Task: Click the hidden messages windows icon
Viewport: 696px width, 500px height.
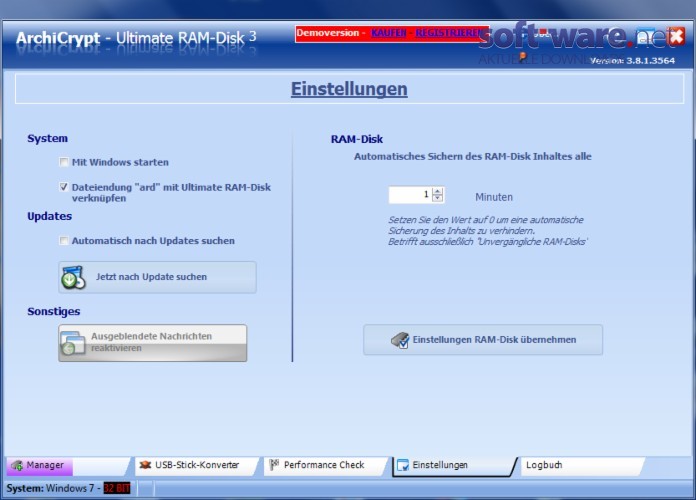Action: tap(73, 343)
